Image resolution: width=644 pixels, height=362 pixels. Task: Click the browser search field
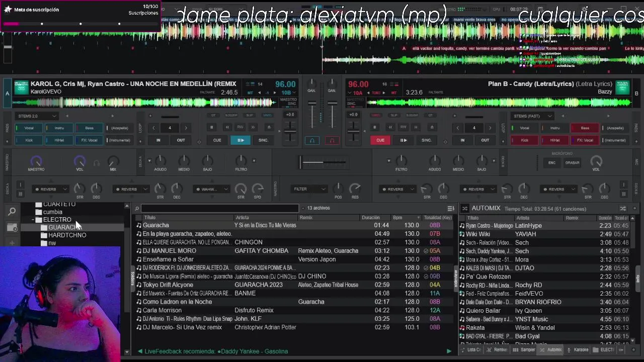[220, 208]
